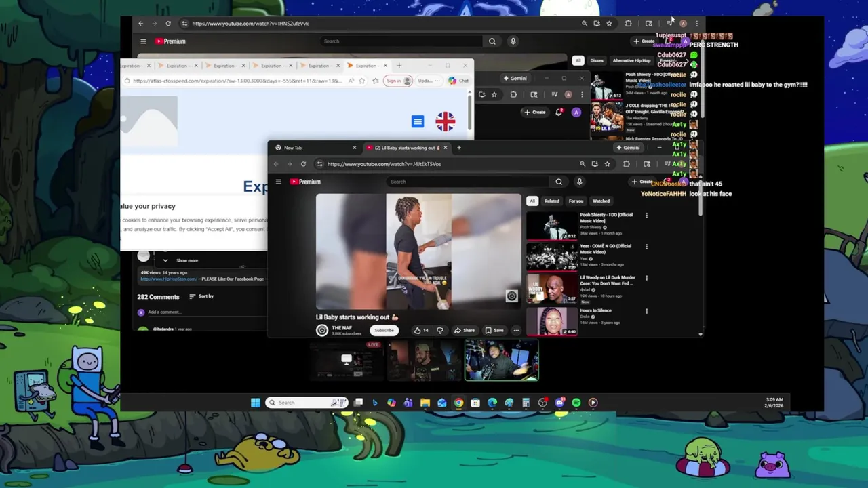Viewport: 868px width, 488px height.
Task: Select the Watched filter chip
Action: click(x=601, y=201)
